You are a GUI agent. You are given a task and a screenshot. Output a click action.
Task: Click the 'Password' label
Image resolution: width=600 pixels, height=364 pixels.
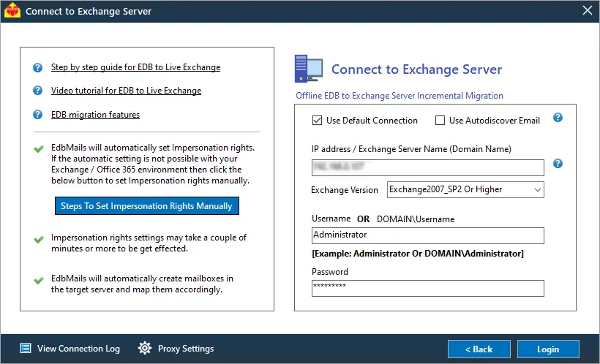click(330, 272)
